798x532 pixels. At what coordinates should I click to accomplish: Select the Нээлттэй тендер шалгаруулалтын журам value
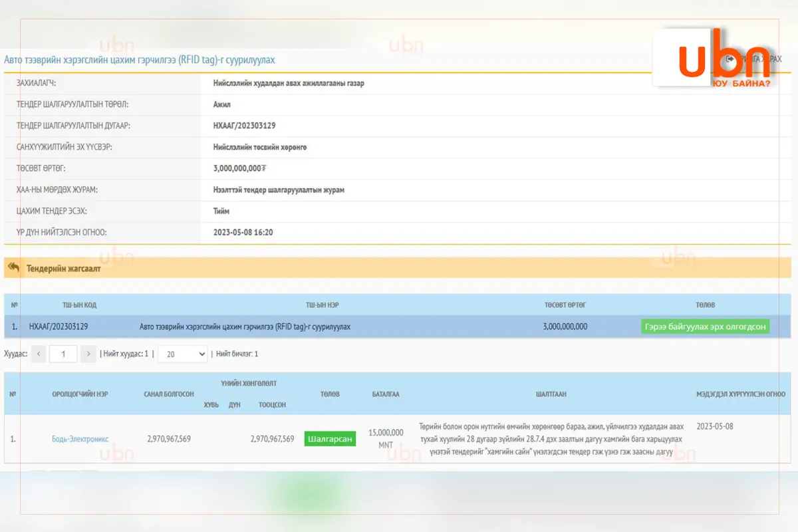point(279,190)
